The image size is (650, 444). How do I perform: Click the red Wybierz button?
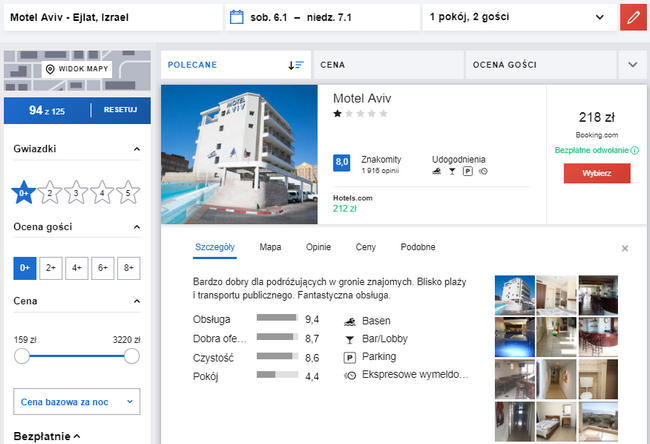[x=597, y=173]
